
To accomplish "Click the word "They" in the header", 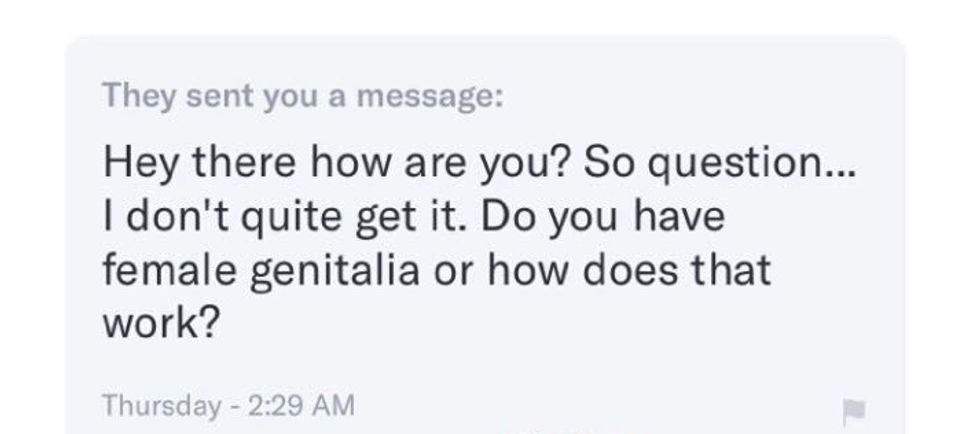I will (x=132, y=96).
